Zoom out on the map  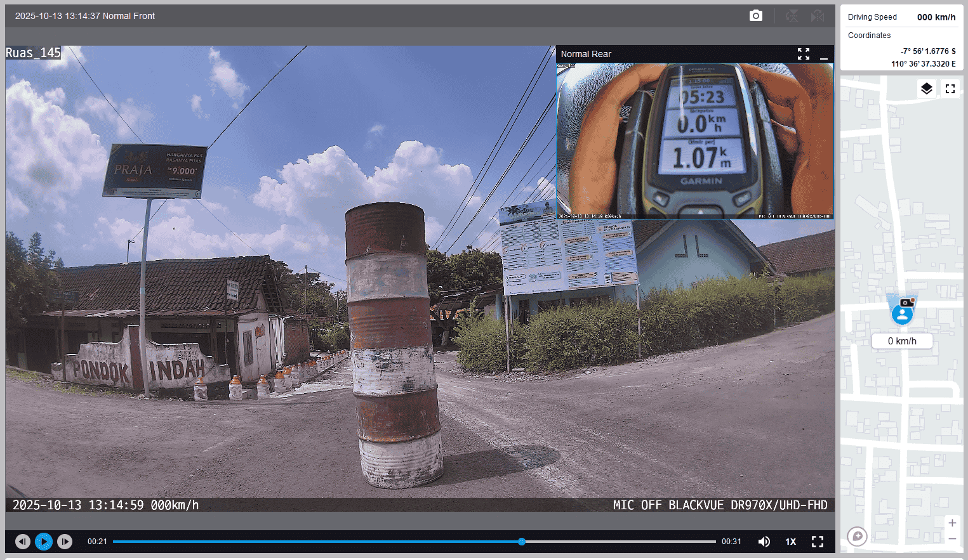pos(952,539)
